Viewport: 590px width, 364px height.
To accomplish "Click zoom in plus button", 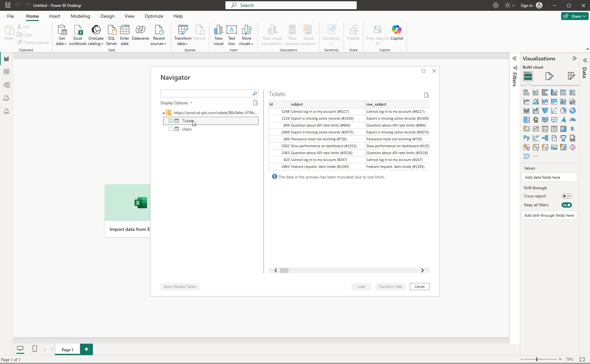I will coord(560,359).
